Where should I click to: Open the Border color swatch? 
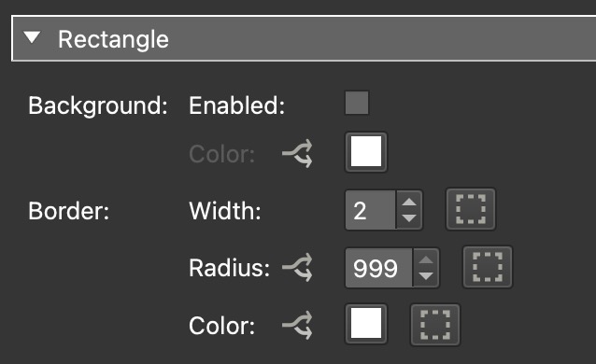[x=366, y=324]
